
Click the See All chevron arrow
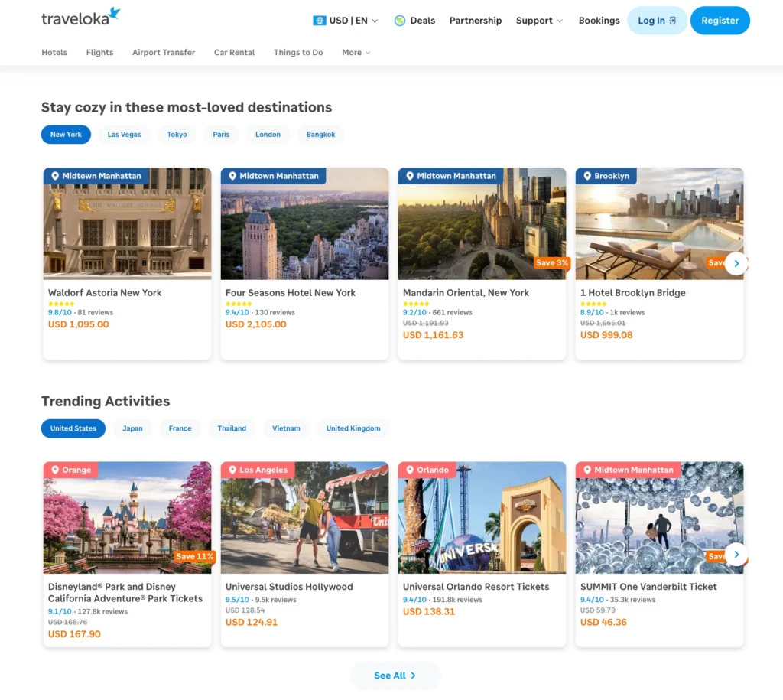[413, 676]
